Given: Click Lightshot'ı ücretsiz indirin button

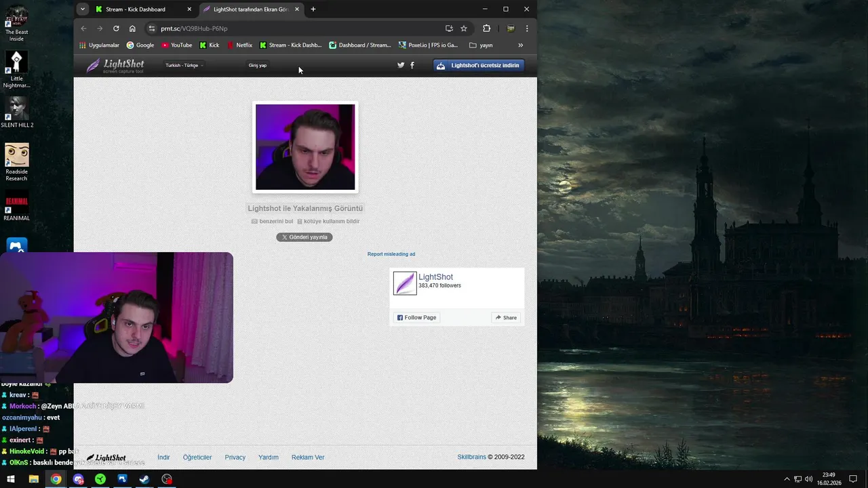Looking at the screenshot, I should click(x=479, y=66).
